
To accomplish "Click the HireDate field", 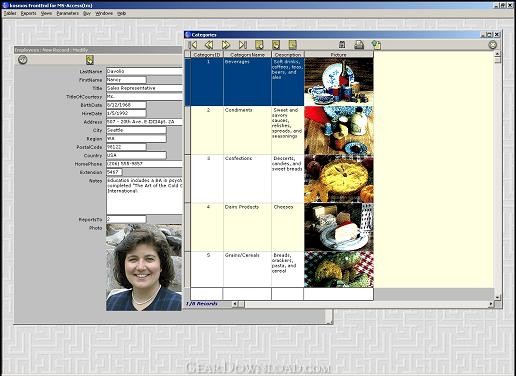I will point(126,113).
